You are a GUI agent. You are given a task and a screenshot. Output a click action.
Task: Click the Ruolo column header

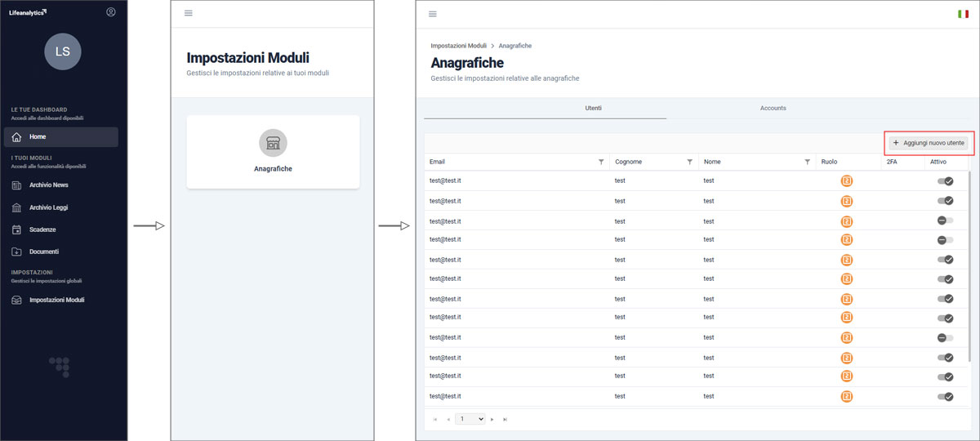click(x=829, y=162)
